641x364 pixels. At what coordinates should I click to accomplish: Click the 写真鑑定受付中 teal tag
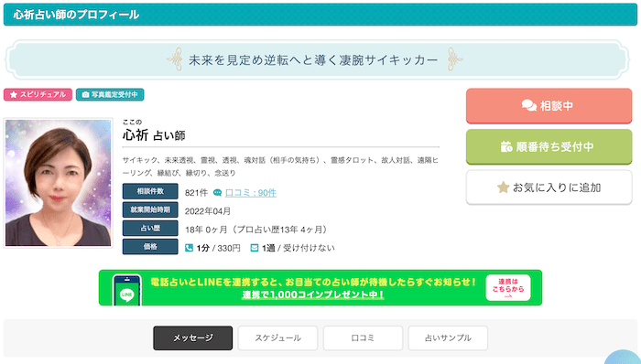pos(110,95)
